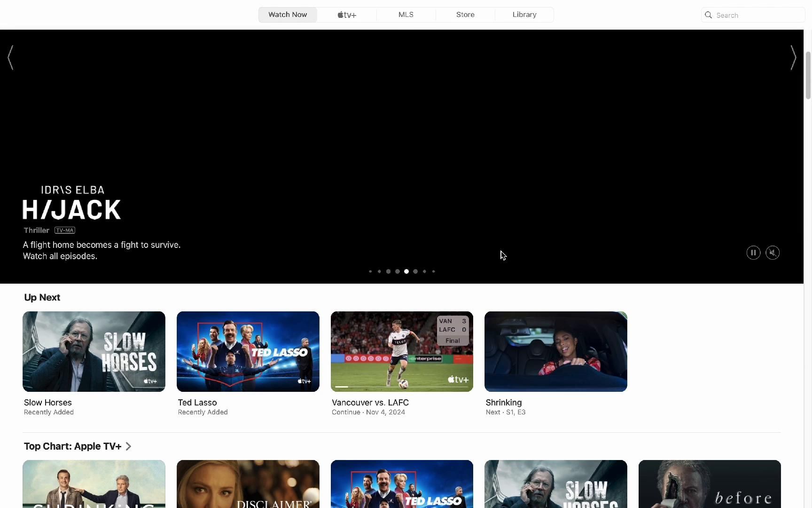The image size is (812, 508).
Task: Open Slow Horses in Up Next
Action: [94, 351]
